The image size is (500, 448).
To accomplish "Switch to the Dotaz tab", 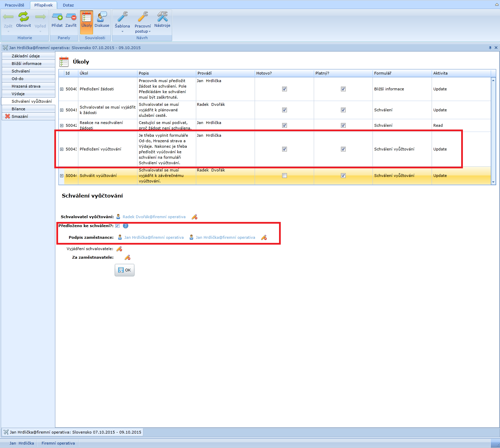I will pos(68,5).
